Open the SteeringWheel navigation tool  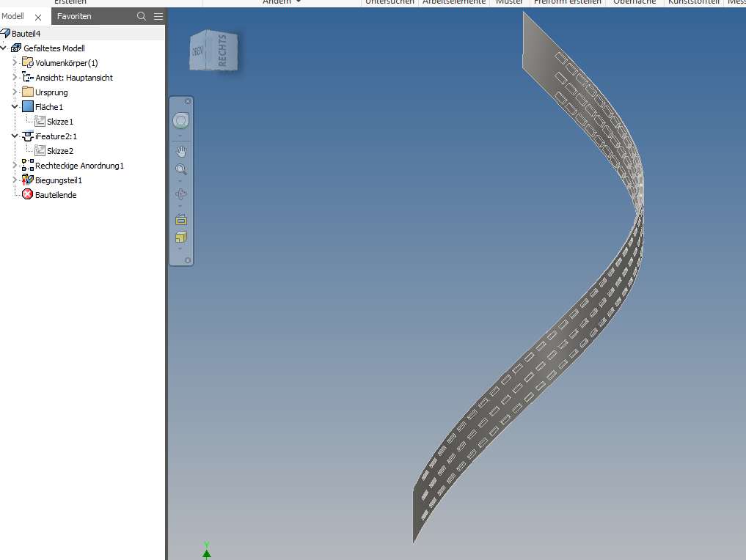click(180, 119)
